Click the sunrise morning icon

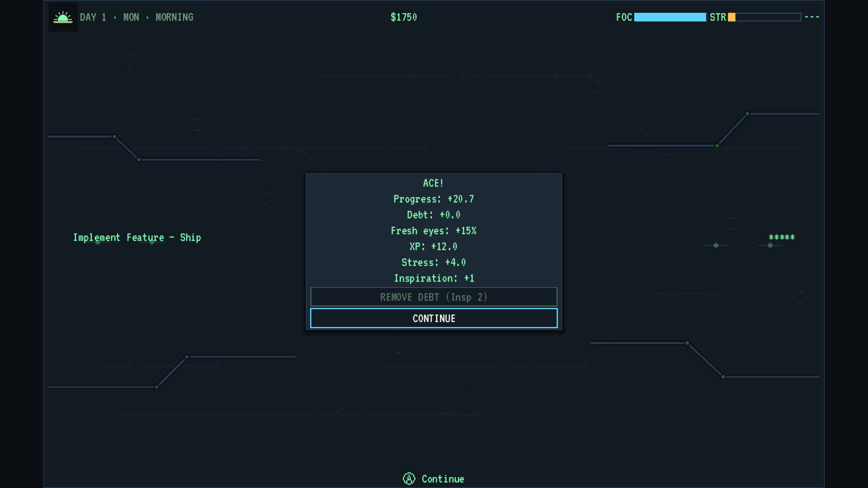[x=63, y=17]
